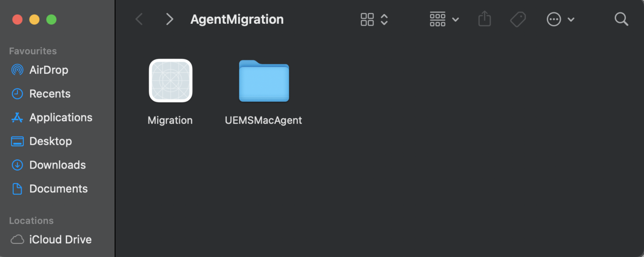Open the Search icon in the toolbar

(x=621, y=19)
